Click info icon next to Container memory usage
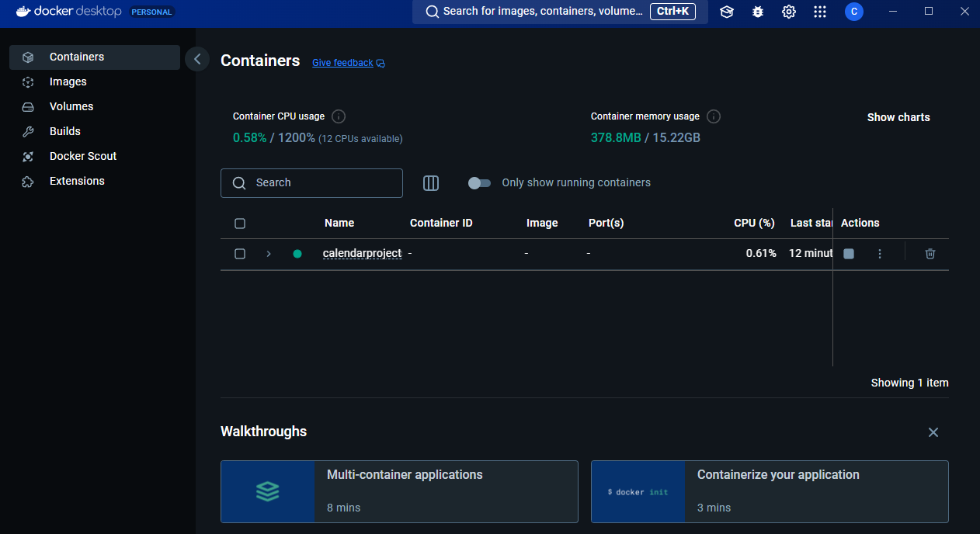Image resolution: width=980 pixels, height=534 pixels. click(x=714, y=116)
